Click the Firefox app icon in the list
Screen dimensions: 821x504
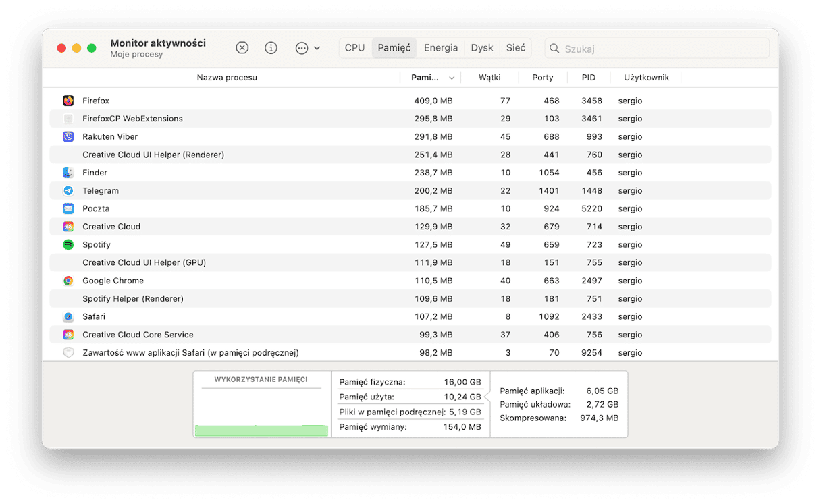(x=68, y=101)
